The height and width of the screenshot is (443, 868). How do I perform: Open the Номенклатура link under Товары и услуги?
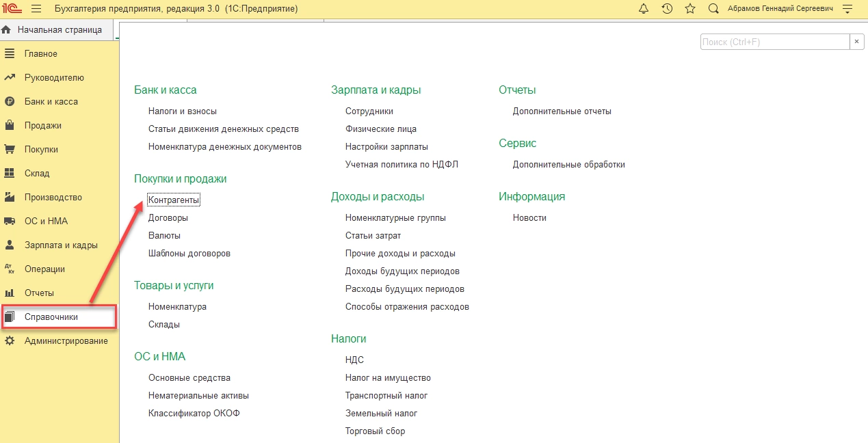(x=177, y=307)
